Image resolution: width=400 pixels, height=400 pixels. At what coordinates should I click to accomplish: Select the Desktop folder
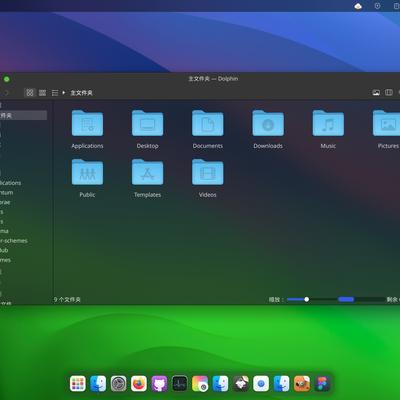coord(147,129)
